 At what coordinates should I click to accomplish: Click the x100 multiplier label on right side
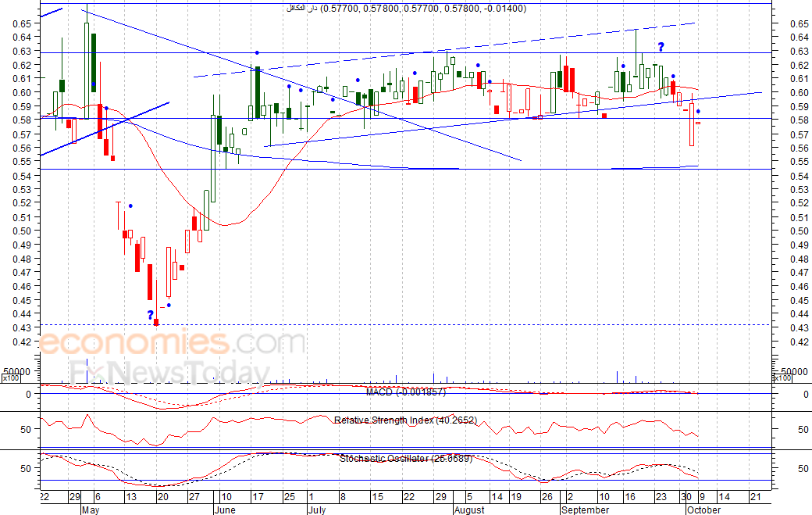coord(782,378)
